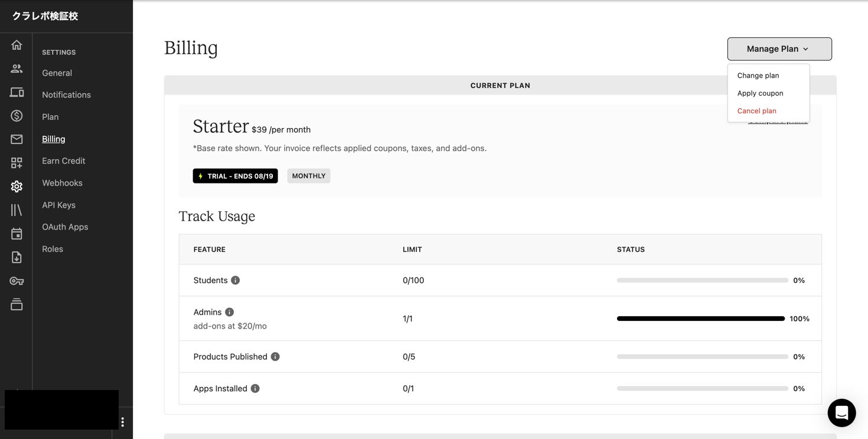Screen dimensions: 868x439
Task: Click the Track Usage heading
Action: (x=217, y=217)
